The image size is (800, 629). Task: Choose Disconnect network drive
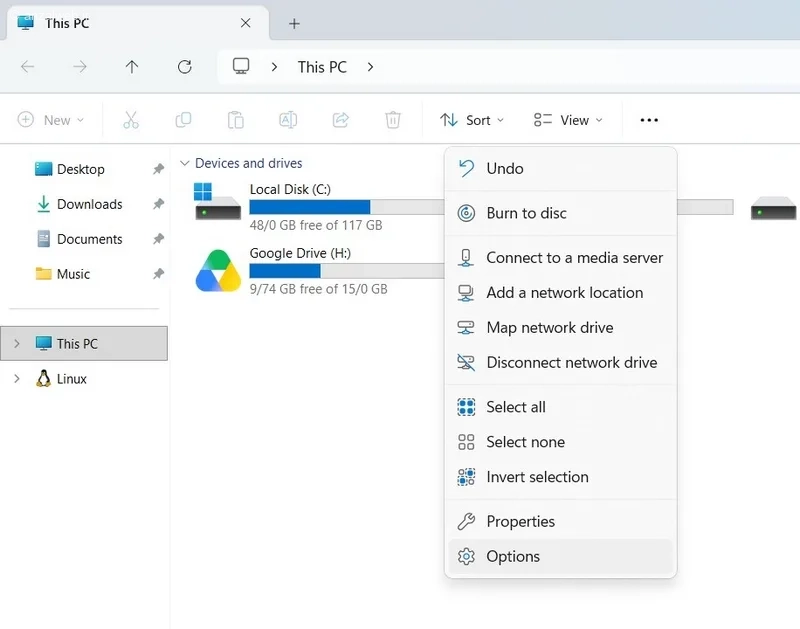(561, 363)
